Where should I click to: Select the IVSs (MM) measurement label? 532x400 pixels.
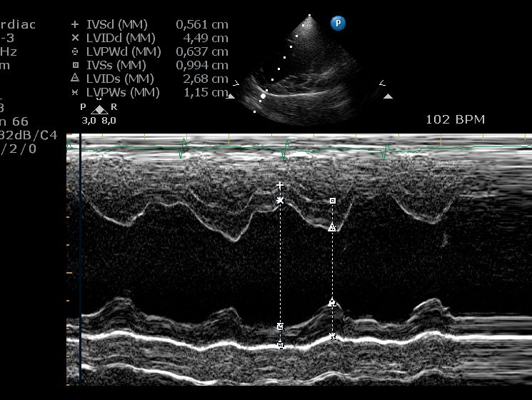(116, 65)
